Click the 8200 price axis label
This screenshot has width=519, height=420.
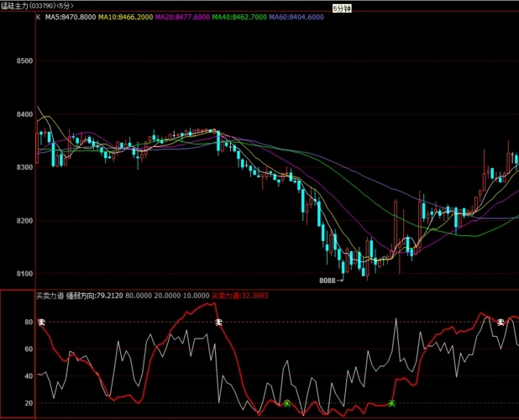pyautogui.click(x=25, y=221)
